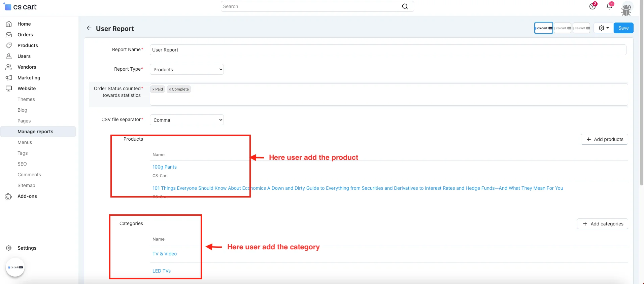Open Settings in the sidebar
The image size is (644, 284).
point(27,248)
